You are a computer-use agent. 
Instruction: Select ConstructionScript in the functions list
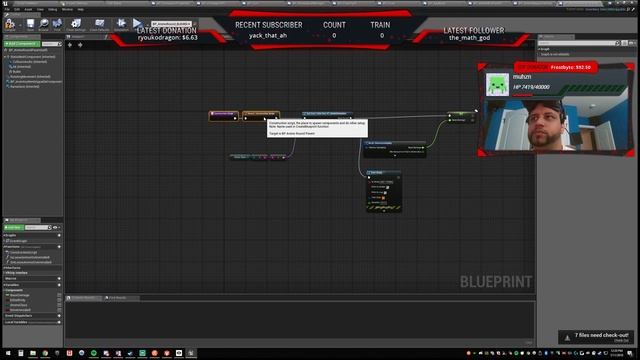tap(23, 252)
